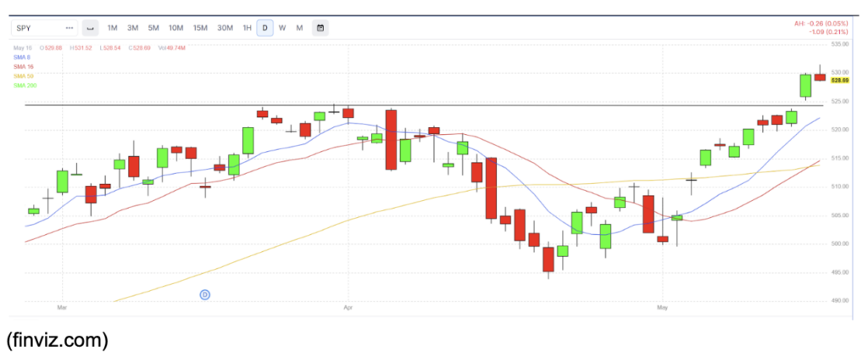Click the close value C528.69
The width and height of the screenshot is (868, 363).
140,48
